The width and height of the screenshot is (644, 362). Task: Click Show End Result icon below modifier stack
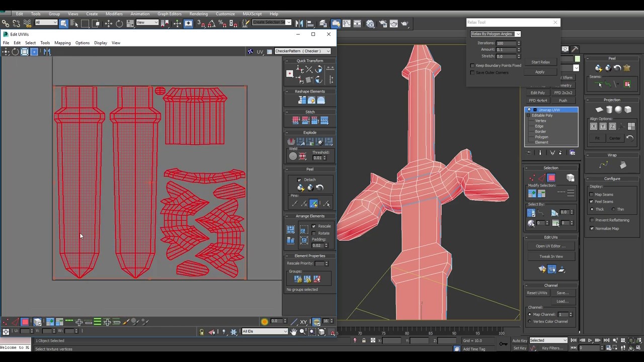pos(540,153)
